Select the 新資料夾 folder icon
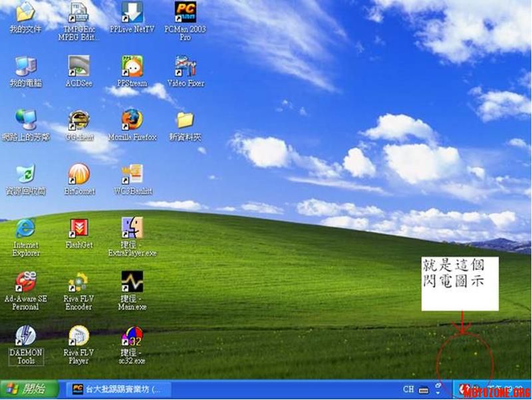 pyautogui.click(x=186, y=120)
